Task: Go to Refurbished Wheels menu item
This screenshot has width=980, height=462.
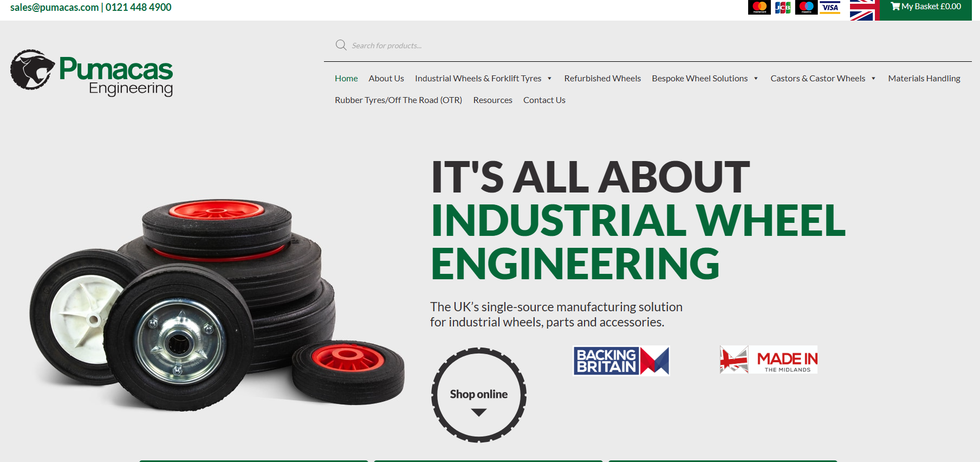Action: pyautogui.click(x=602, y=79)
